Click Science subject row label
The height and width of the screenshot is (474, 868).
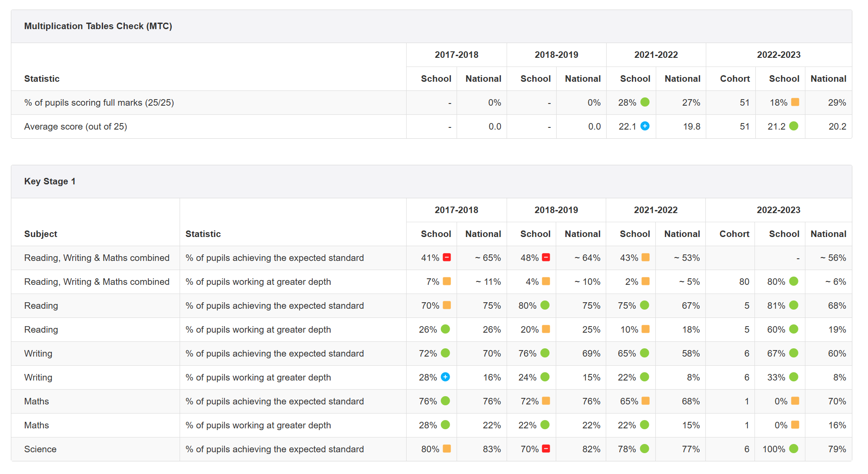point(40,449)
